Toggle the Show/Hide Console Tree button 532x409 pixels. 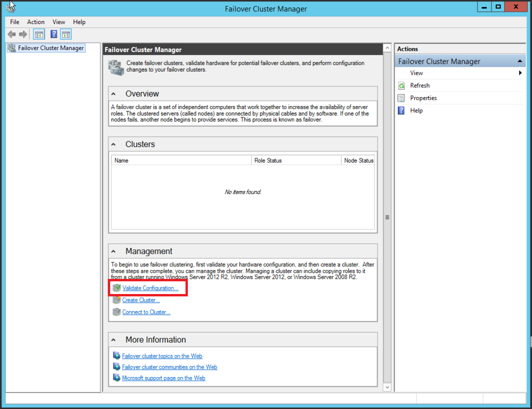[x=39, y=34]
